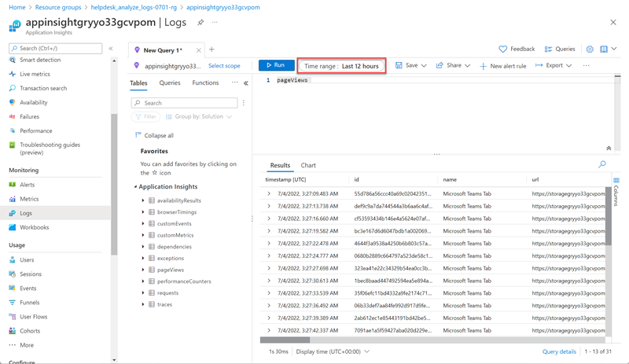The height and width of the screenshot is (364, 629).
Task: Switch to the Functions tab
Action: point(205,83)
